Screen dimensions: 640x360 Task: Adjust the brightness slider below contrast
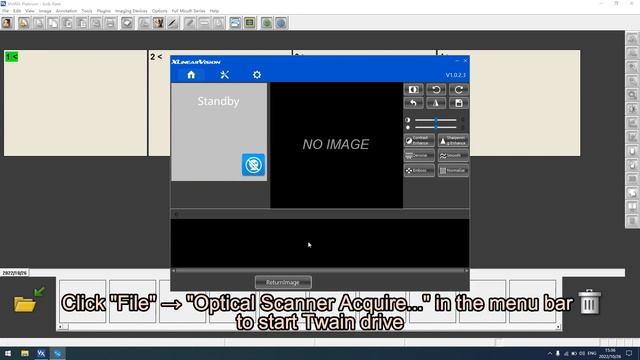(436, 127)
